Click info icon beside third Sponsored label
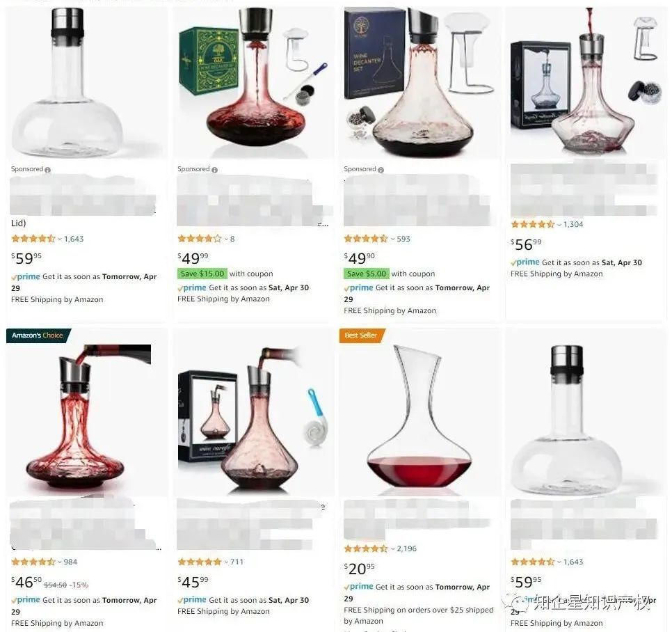The width and height of the screenshot is (672, 632). (x=381, y=170)
